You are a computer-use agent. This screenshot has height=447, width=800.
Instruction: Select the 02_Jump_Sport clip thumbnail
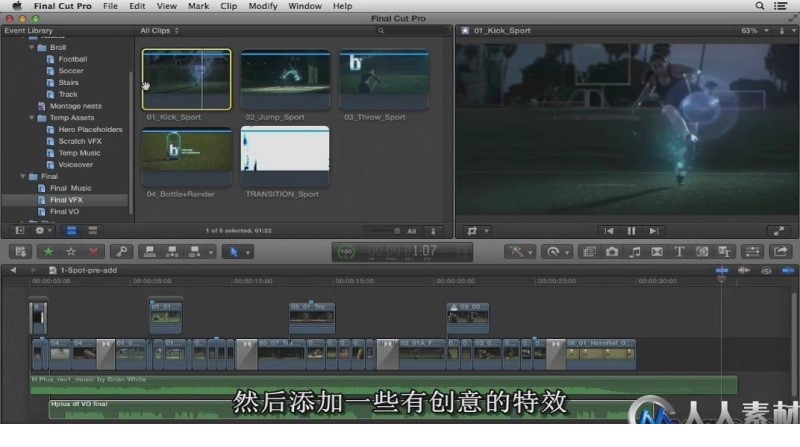pyautogui.click(x=285, y=80)
